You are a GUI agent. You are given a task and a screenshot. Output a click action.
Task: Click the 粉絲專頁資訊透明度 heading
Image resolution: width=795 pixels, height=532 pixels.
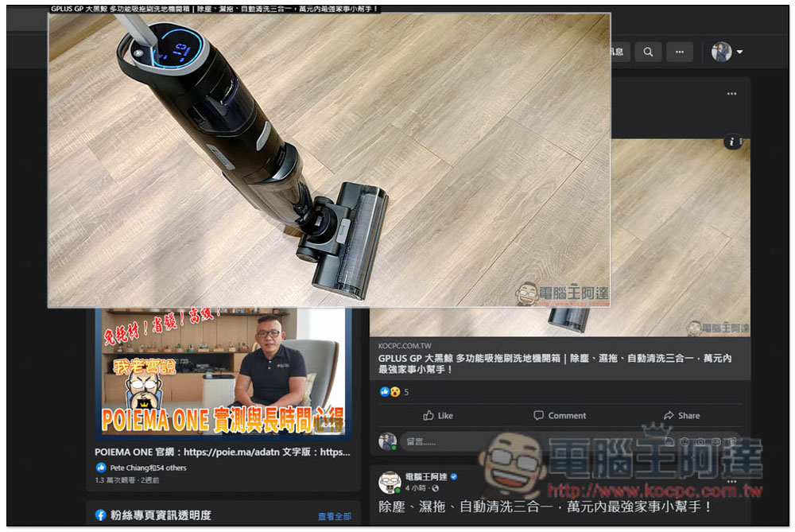coord(161,515)
